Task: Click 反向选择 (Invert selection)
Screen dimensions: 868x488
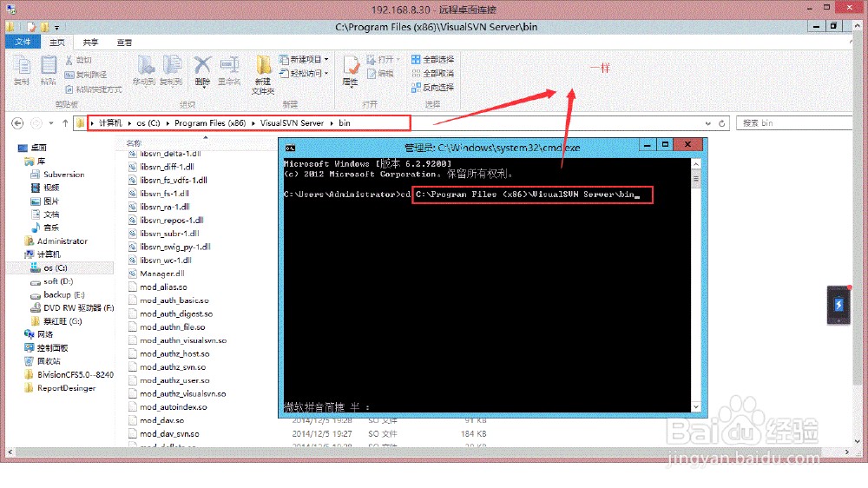Action: tap(433, 88)
